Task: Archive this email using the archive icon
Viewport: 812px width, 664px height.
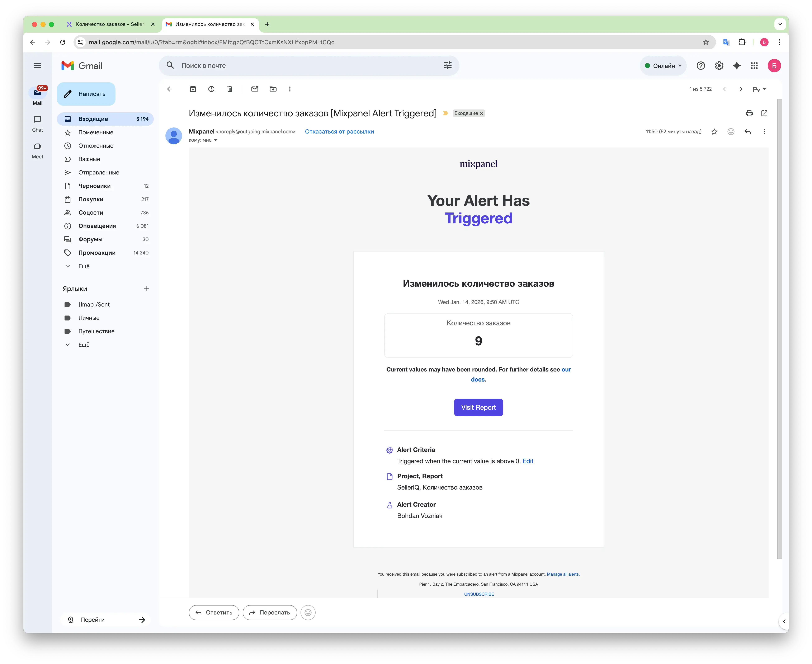Action: [x=193, y=89]
